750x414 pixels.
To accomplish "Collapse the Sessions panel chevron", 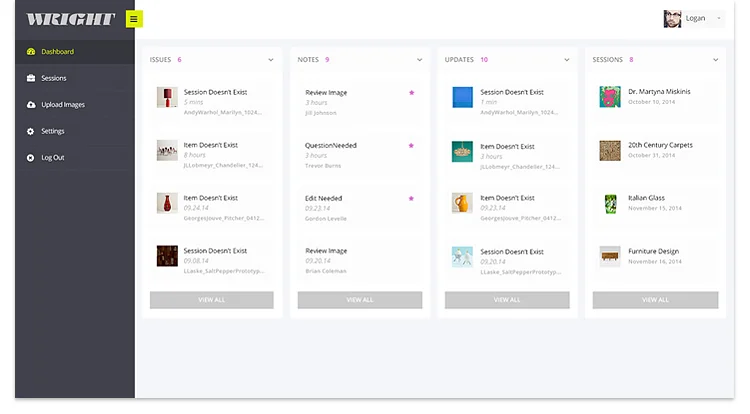I will pos(716,60).
